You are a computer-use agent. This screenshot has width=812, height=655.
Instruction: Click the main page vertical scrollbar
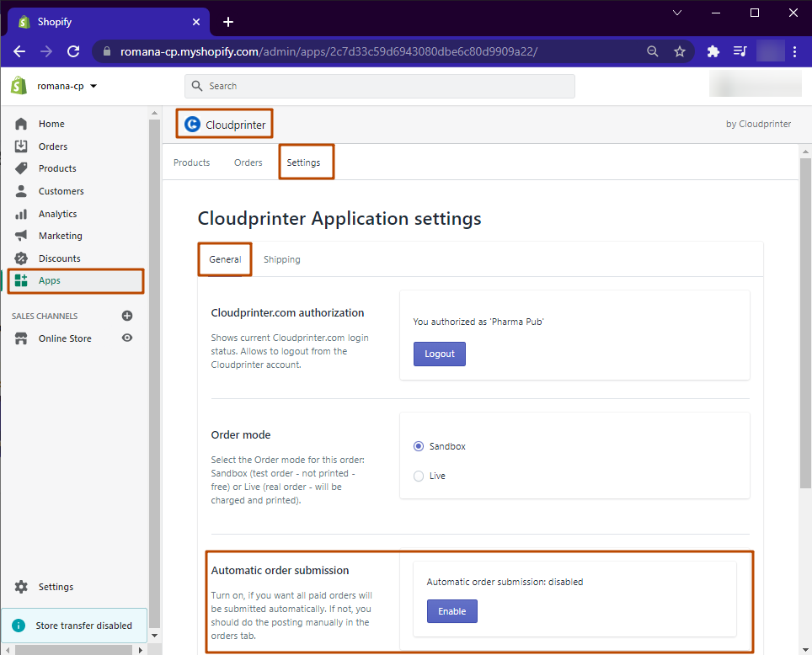click(805, 323)
